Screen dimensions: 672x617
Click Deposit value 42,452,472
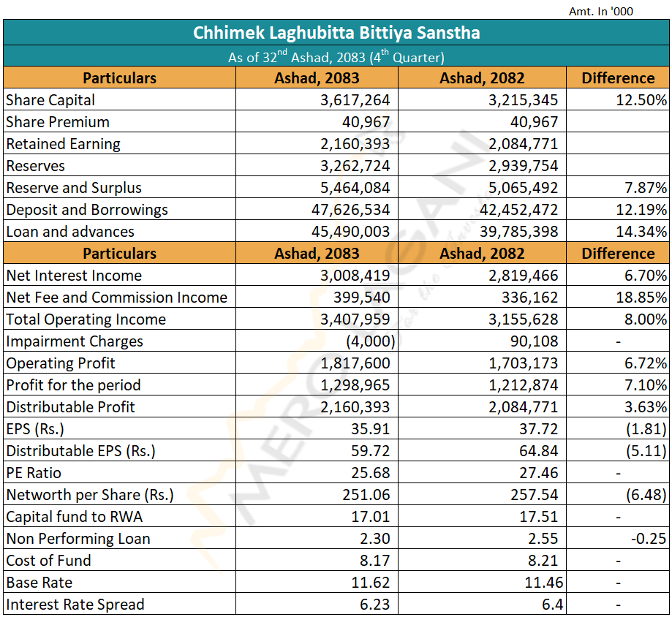(x=519, y=210)
